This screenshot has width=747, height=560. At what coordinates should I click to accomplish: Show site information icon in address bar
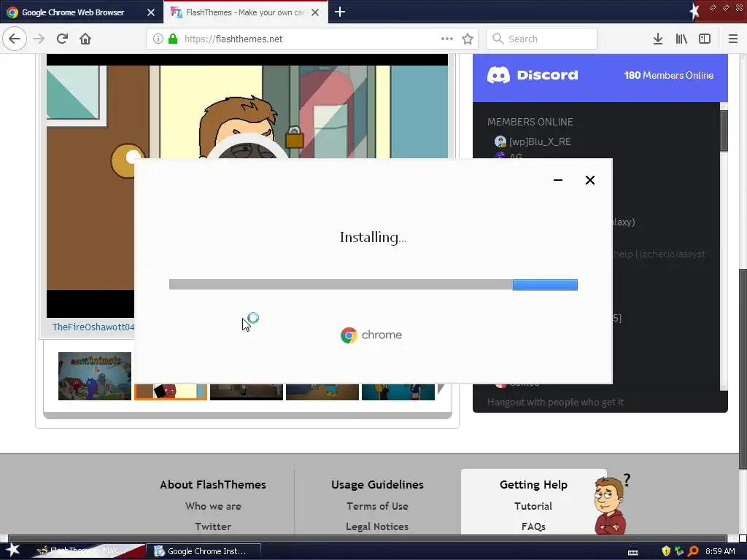tap(158, 39)
